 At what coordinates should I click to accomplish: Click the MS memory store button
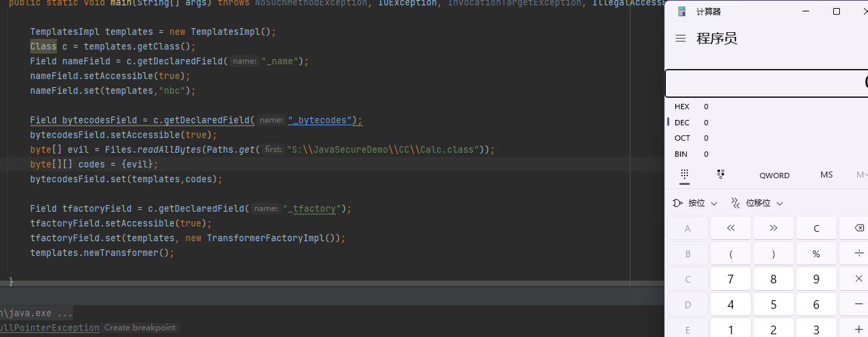click(827, 175)
